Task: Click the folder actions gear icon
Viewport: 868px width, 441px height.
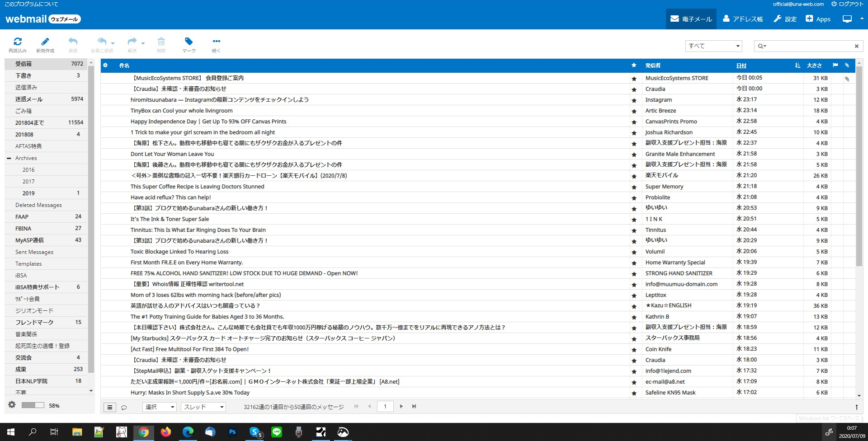Action: pyautogui.click(x=12, y=405)
